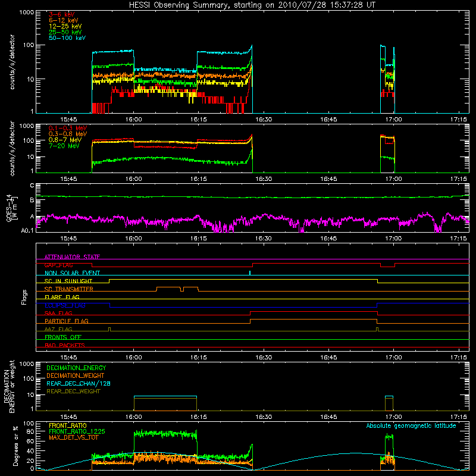The width and height of the screenshot is (476, 476).
Task: Click the Flags panel axis title
Action: click(24, 297)
